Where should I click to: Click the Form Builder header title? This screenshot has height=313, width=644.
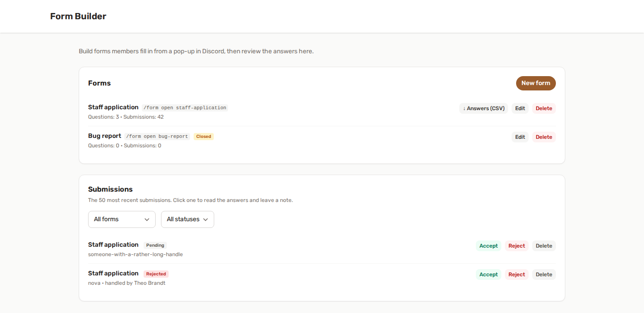click(x=78, y=16)
